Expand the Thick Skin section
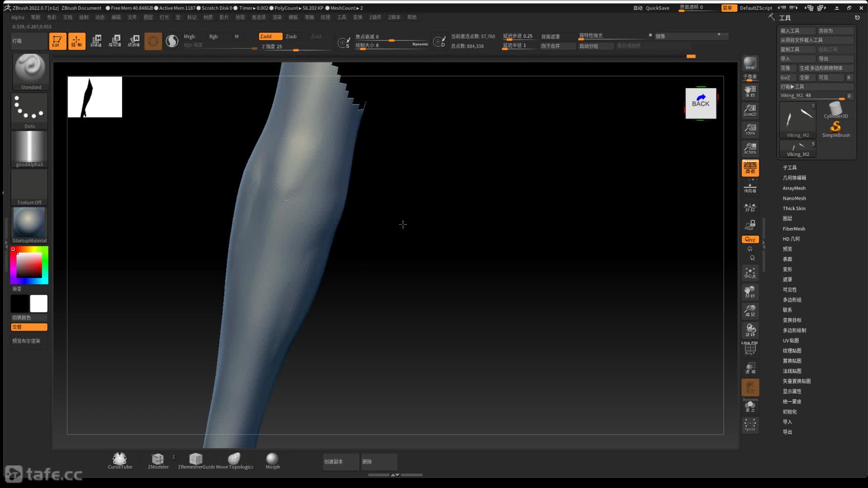 click(794, 208)
